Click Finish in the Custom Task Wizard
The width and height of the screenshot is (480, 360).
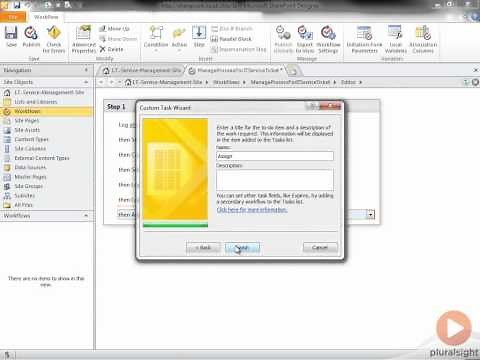pyautogui.click(x=242, y=248)
